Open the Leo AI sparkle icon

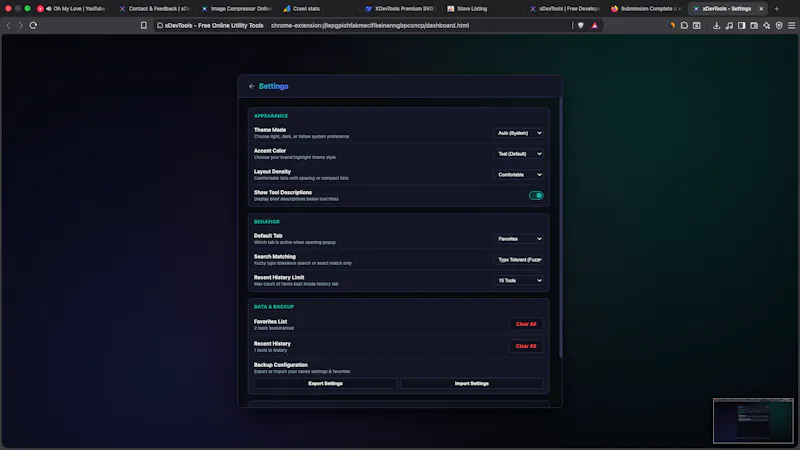click(x=766, y=25)
